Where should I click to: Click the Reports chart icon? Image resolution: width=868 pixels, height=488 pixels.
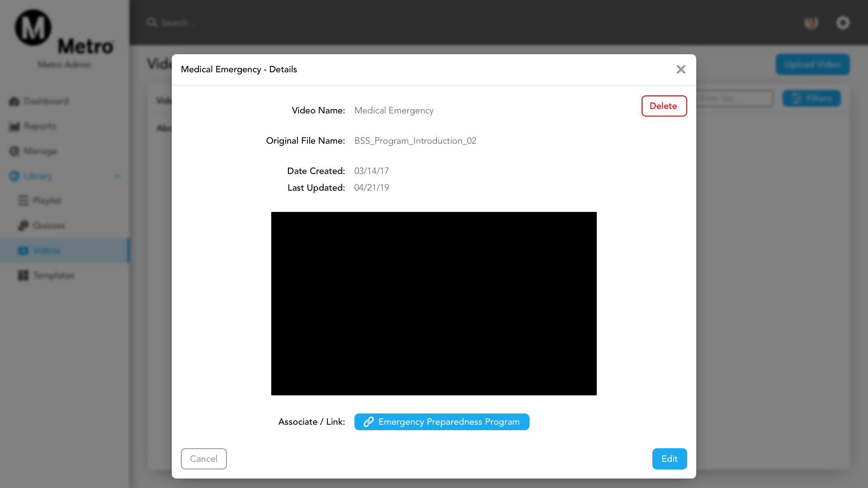pos(14,127)
